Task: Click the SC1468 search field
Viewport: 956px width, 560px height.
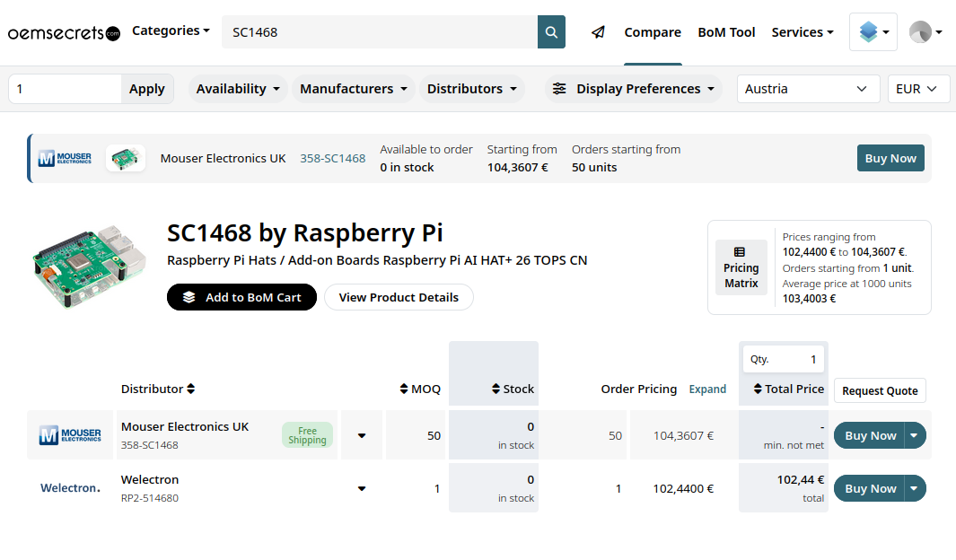Action: pyautogui.click(x=379, y=32)
